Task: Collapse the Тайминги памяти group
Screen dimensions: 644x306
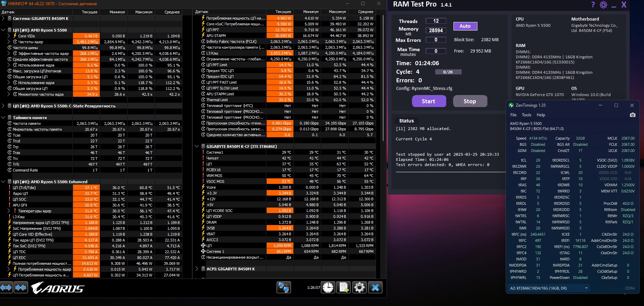Action: point(3,118)
